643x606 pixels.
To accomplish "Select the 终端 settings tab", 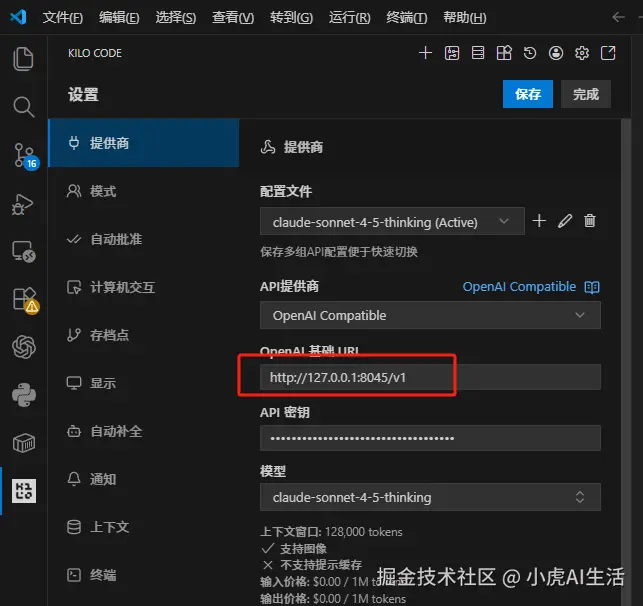I will point(144,575).
